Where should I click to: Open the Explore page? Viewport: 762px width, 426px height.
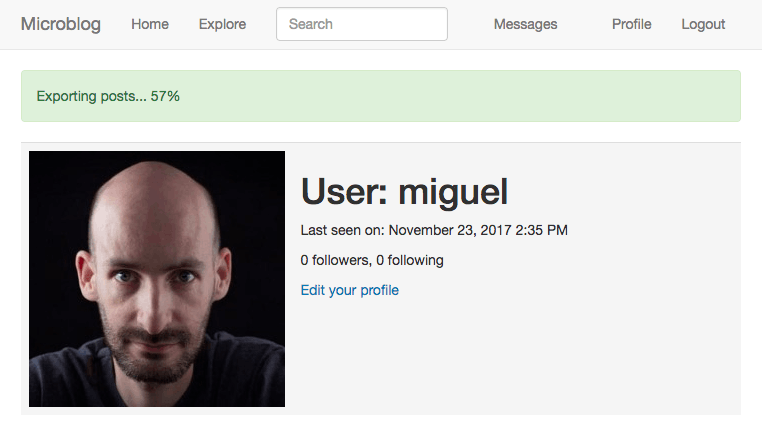[x=222, y=24]
